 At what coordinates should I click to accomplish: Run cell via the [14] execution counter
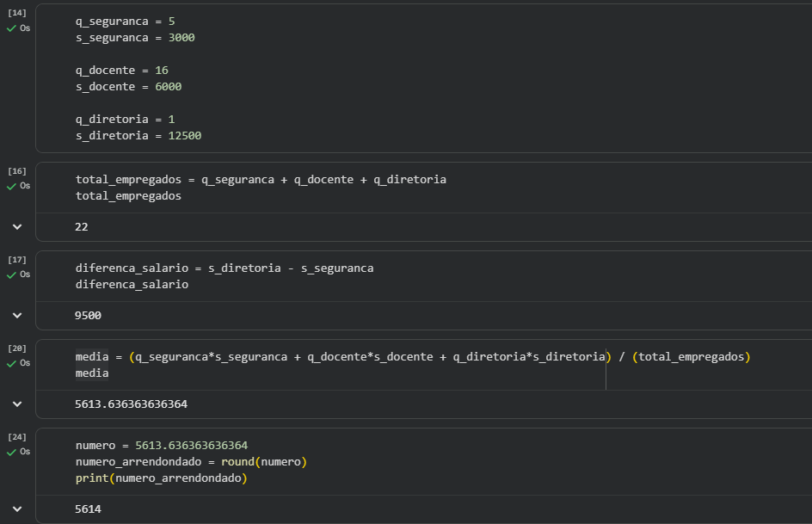pyautogui.click(x=17, y=15)
